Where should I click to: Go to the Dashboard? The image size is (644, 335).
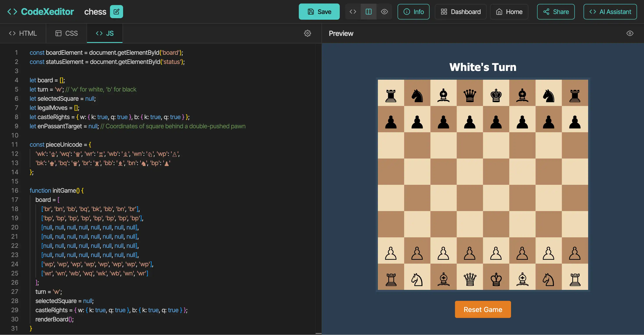click(460, 11)
